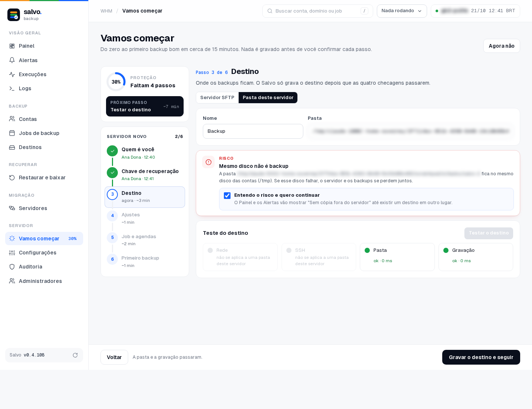Go to Execuções activity icon

(12, 74)
